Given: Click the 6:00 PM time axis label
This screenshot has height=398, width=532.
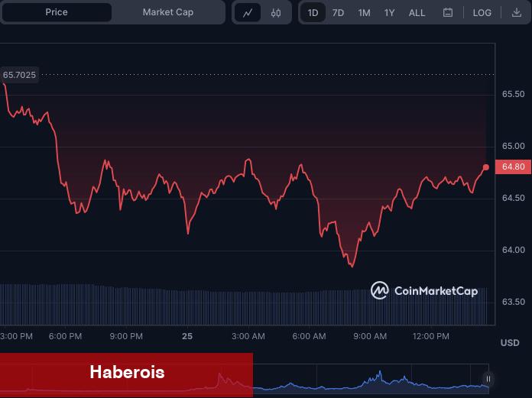Looking at the screenshot, I should click(x=65, y=336).
